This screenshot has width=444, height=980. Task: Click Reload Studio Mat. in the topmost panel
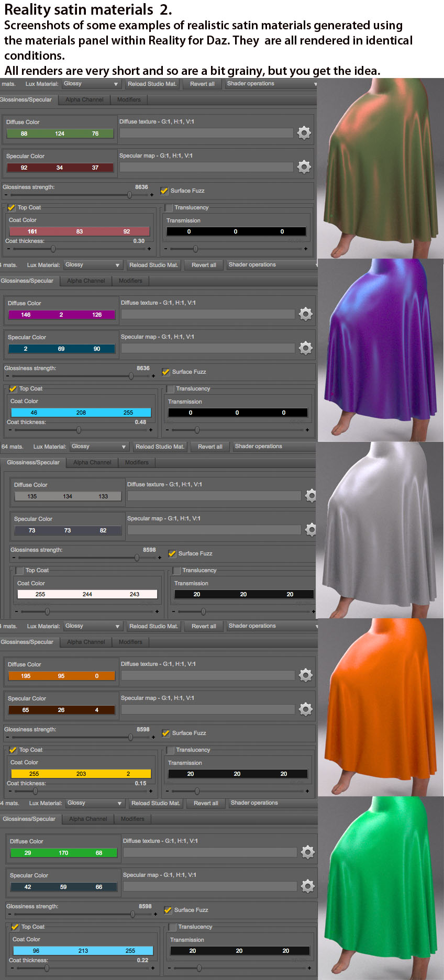(x=152, y=84)
